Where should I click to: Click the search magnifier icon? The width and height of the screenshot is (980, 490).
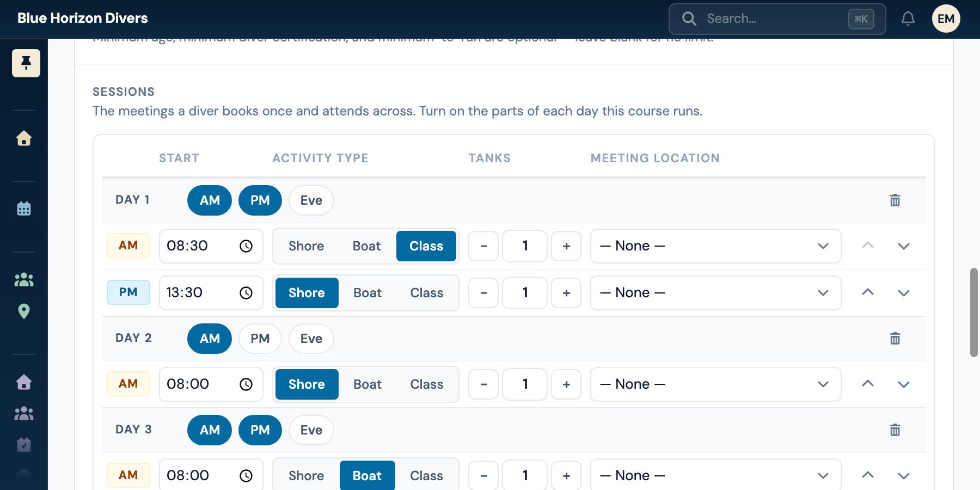(689, 19)
